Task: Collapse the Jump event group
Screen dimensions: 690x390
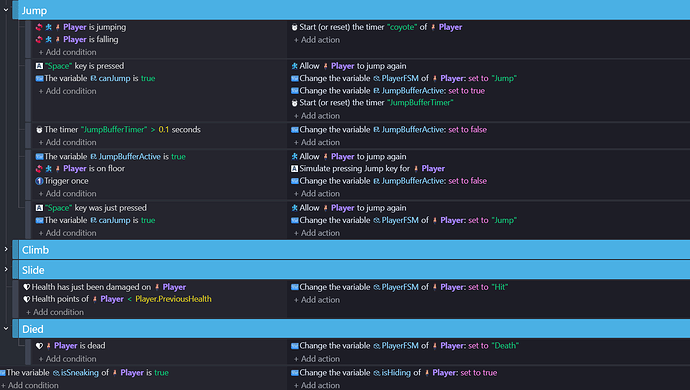Action: coord(6,10)
